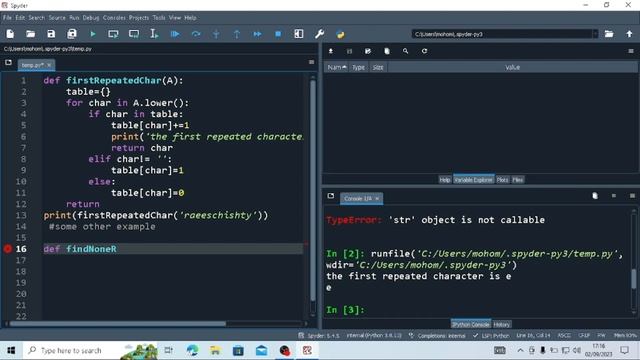Sort variables by the Type column
Screen dimensions: 640x360
pyautogui.click(x=358, y=67)
